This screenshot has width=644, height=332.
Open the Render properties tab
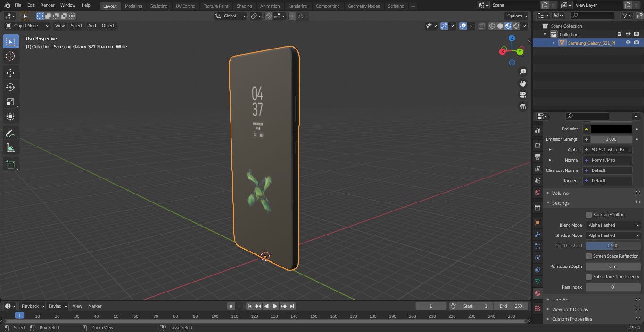[537, 145]
